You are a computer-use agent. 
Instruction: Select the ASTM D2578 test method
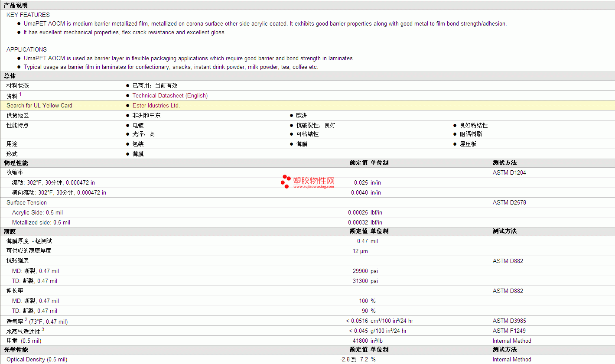pyautogui.click(x=509, y=202)
